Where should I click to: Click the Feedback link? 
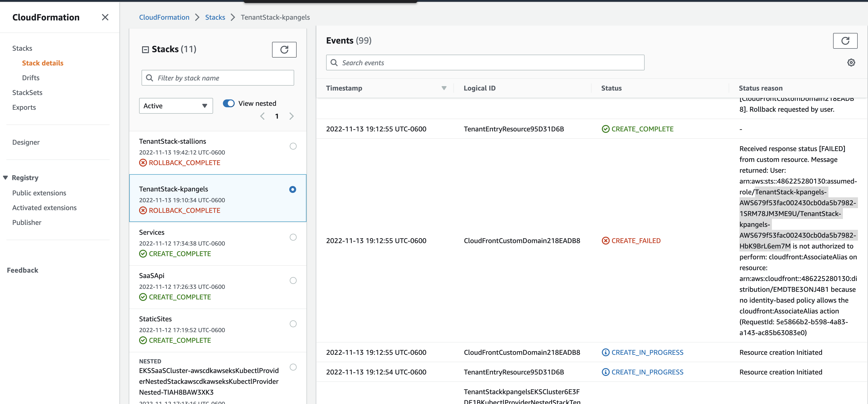pos(22,270)
